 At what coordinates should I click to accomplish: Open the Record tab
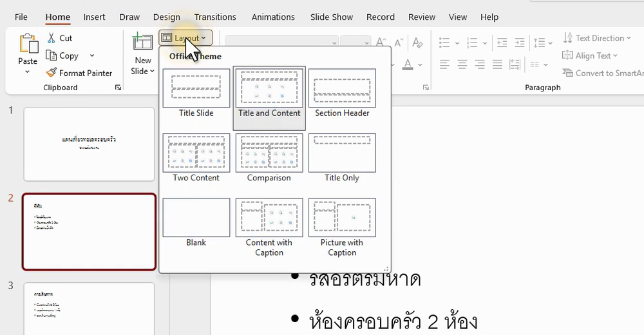381,17
